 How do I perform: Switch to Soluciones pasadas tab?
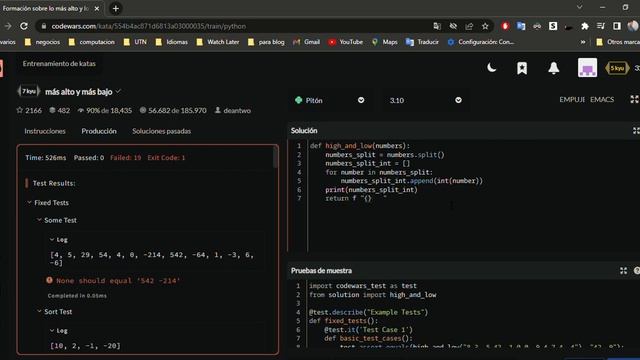(161, 131)
